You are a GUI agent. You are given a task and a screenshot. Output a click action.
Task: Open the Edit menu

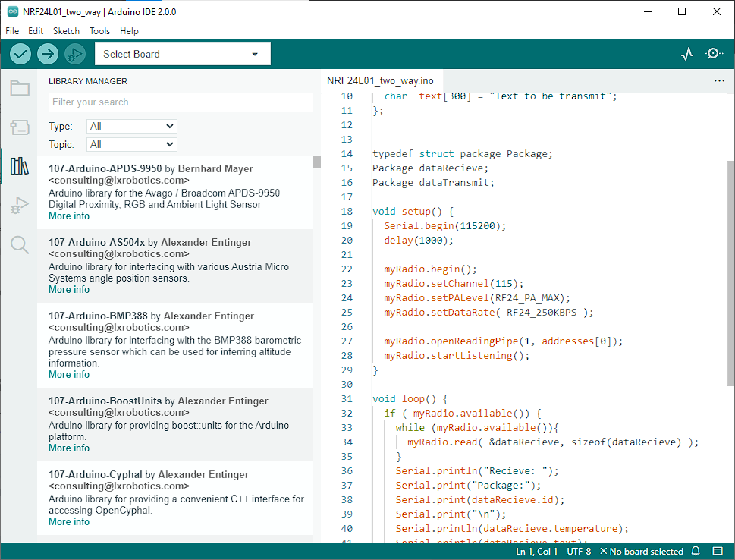tap(36, 31)
